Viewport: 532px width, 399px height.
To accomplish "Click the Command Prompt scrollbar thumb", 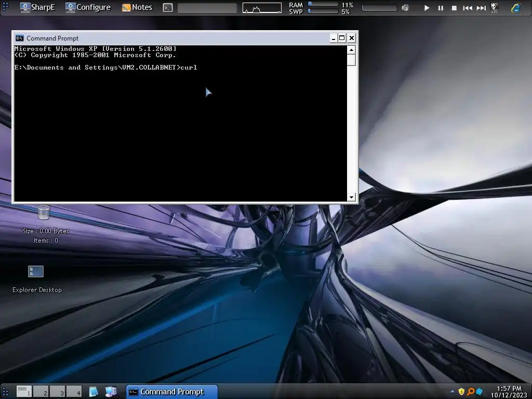I will click(x=351, y=60).
